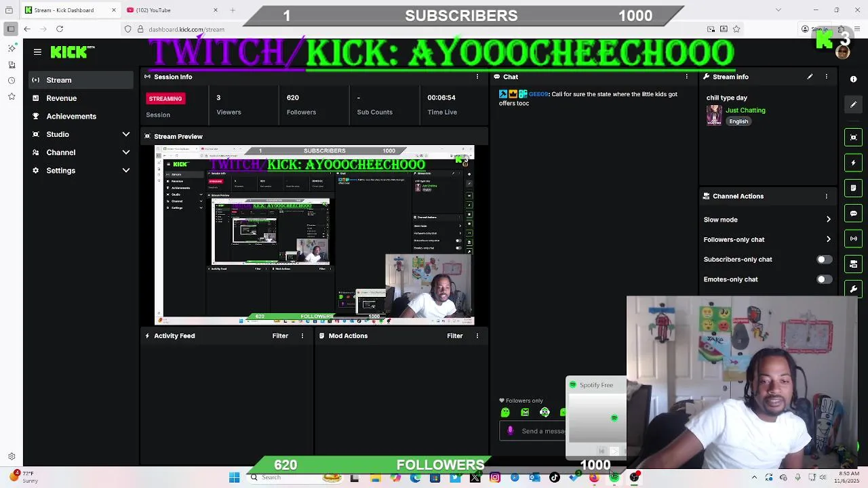Click the note page icon in right toolbar
The width and height of the screenshot is (868, 488).
[x=853, y=188]
